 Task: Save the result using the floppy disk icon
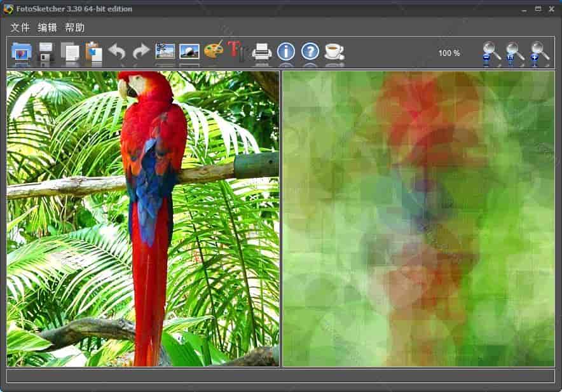[45, 53]
